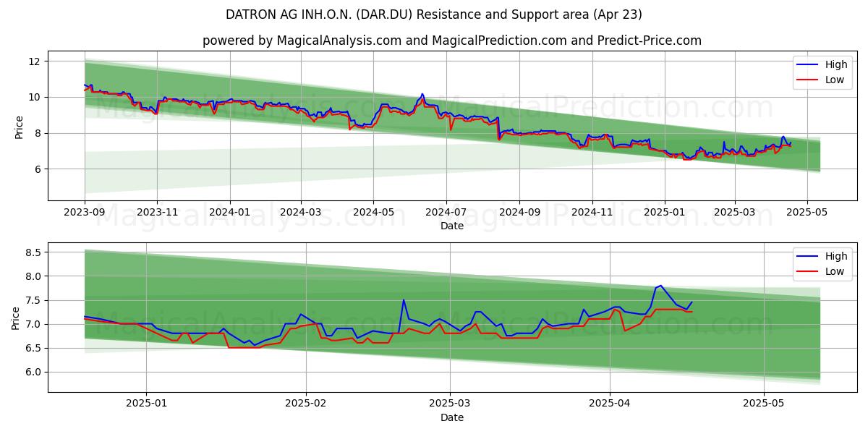Click the 2024-07 tick label
The height and width of the screenshot is (434, 868).
pyautogui.click(x=446, y=212)
